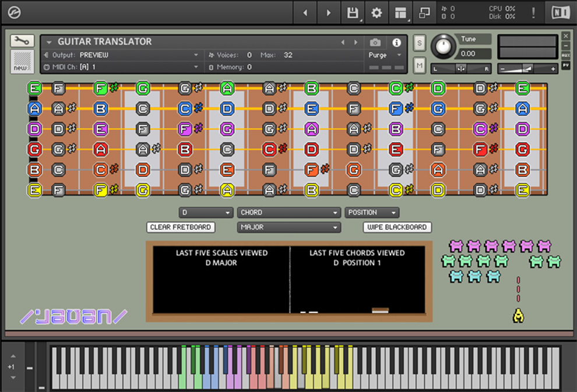Expand the Guitar Translator instrument name menu
The image size is (577, 392).
[49, 43]
